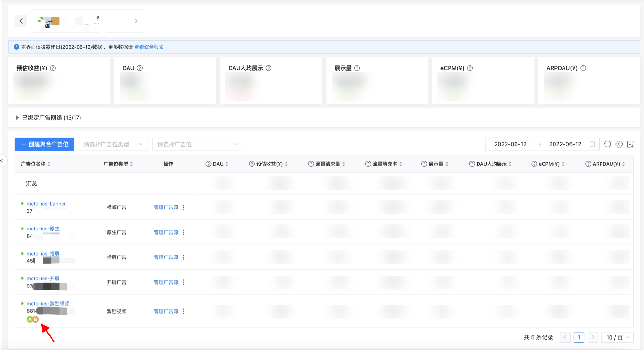Click the export report icon
This screenshot has width=644, height=350.
630,144
